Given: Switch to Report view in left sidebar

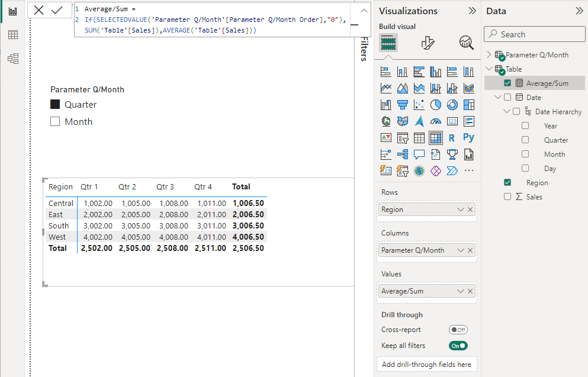Looking at the screenshot, I should (x=13, y=11).
